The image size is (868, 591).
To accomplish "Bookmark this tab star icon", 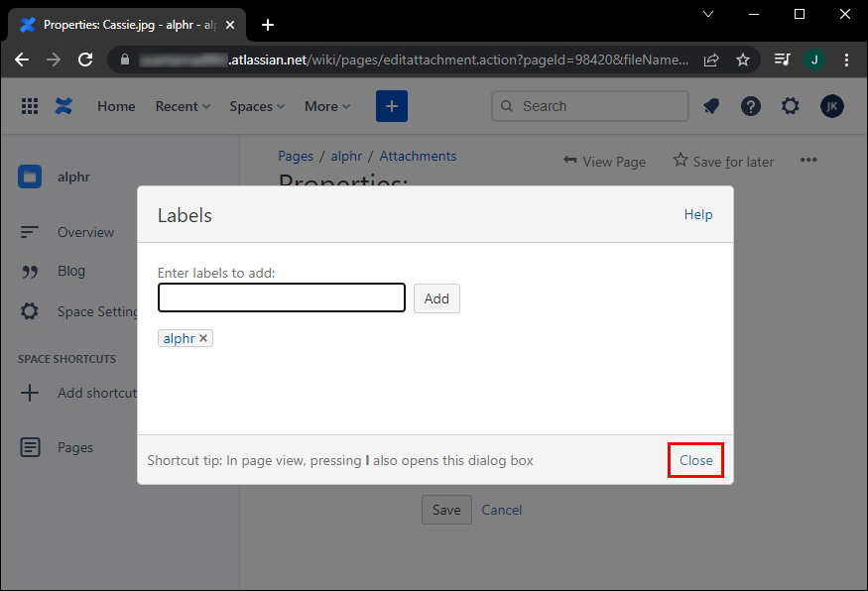I will [743, 59].
